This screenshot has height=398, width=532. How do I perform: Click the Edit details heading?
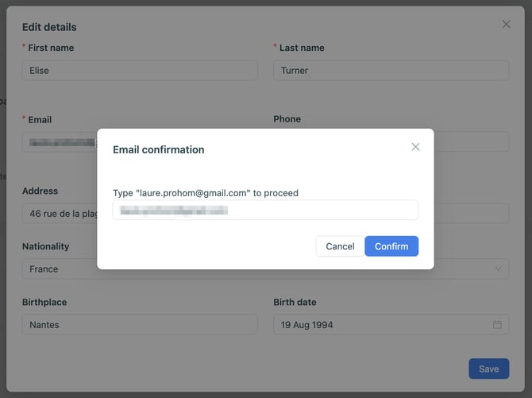click(x=49, y=27)
